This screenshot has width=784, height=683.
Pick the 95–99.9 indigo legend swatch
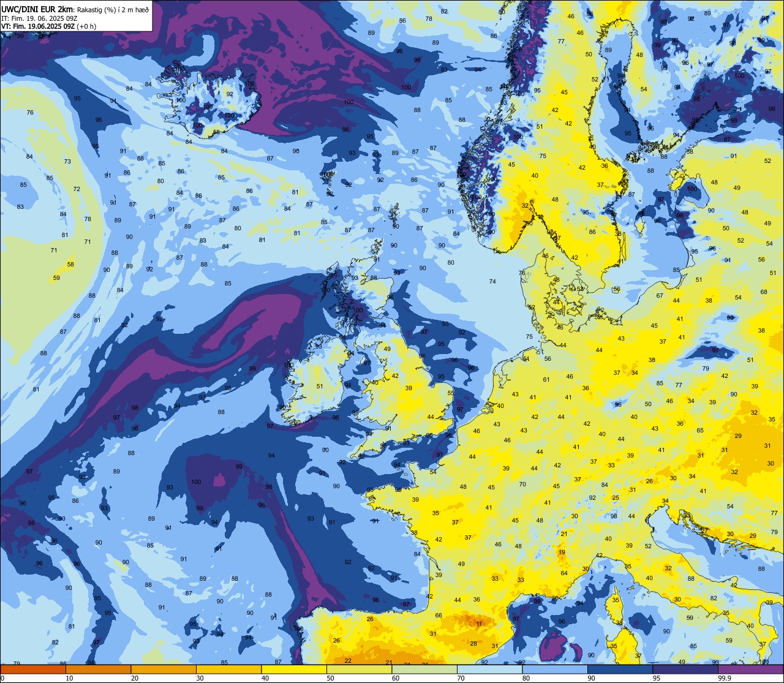pyautogui.click(x=685, y=669)
